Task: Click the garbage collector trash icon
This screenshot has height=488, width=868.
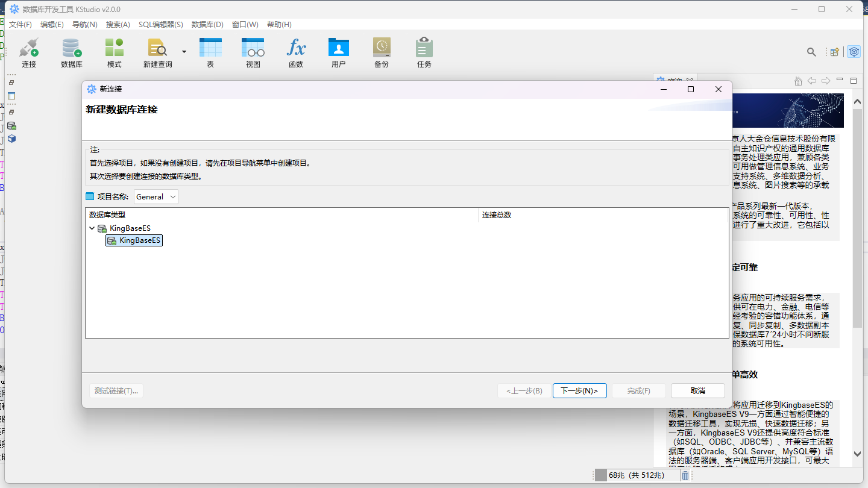Action: 685,475
